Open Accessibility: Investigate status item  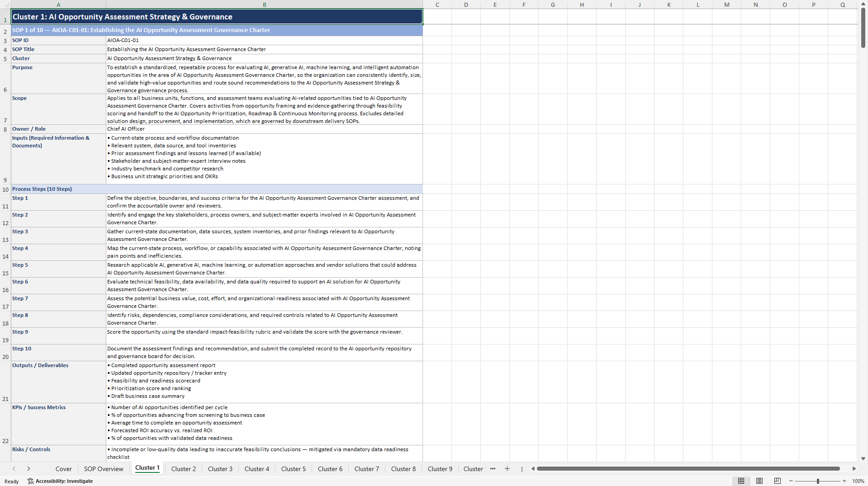60,481
